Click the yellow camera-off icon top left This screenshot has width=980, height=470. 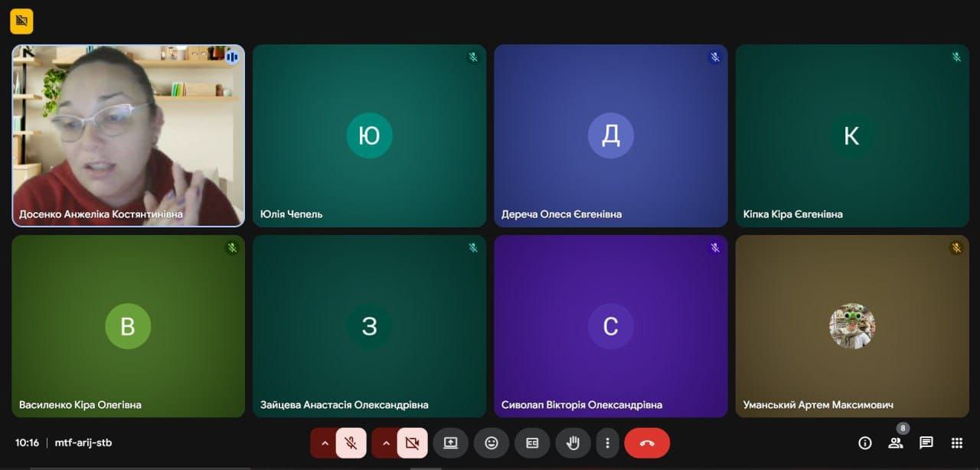coord(21,21)
